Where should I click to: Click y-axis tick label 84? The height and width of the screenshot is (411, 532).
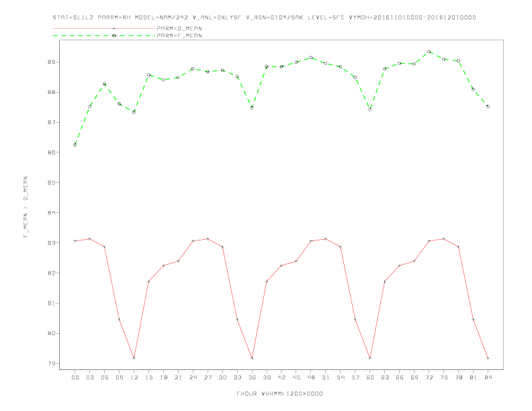(53, 213)
